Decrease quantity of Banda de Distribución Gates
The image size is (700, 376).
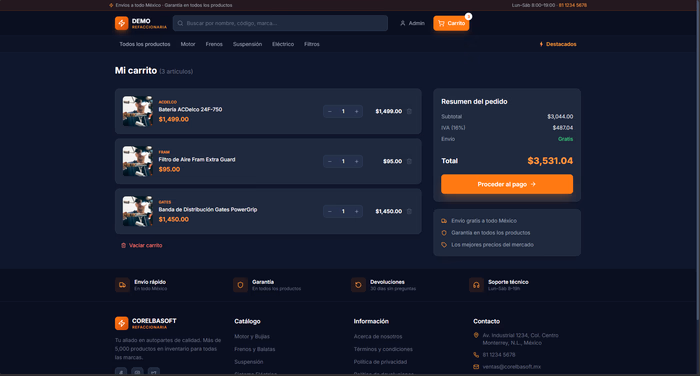(330, 211)
